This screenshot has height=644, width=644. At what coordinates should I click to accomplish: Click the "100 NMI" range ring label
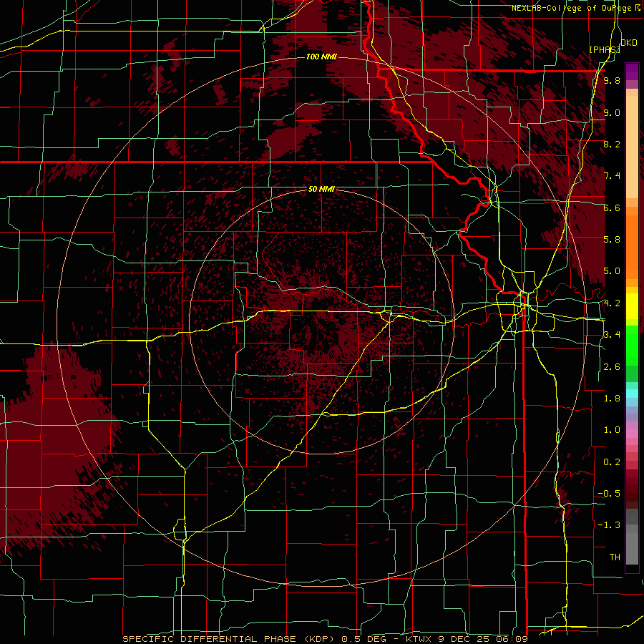(321, 57)
